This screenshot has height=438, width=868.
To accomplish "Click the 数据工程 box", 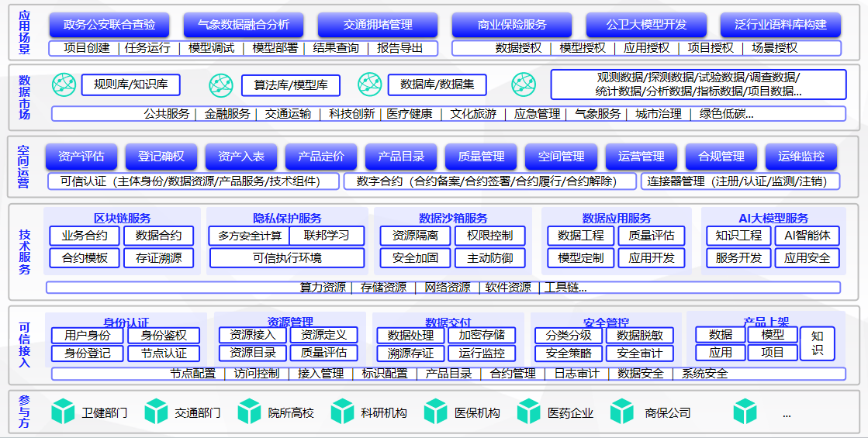I will pyautogui.click(x=581, y=236).
